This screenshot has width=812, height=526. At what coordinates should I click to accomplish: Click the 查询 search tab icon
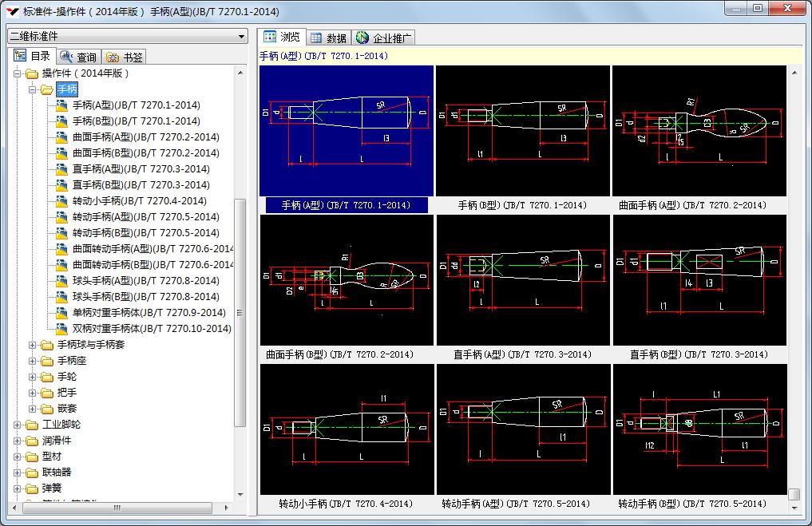tap(66, 57)
